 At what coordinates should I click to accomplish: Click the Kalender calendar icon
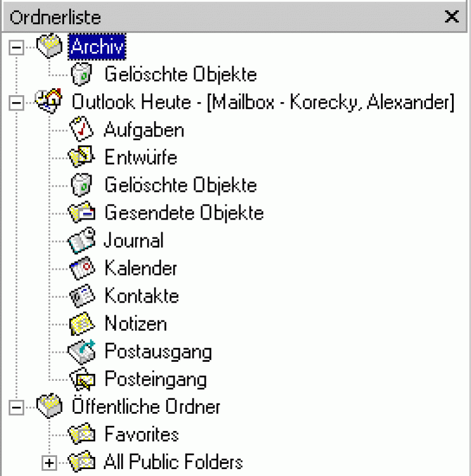[84, 268]
